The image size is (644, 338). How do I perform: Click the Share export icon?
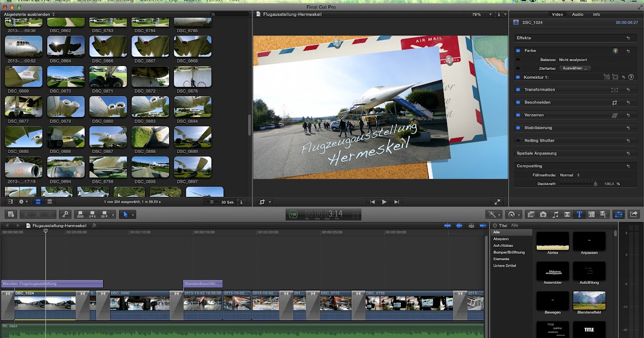pyautogui.click(x=634, y=214)
